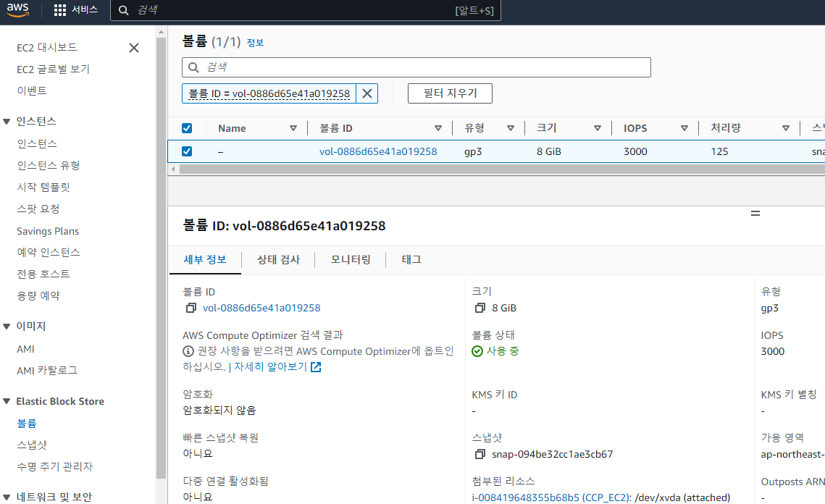The image size is (825, 504).
Task: Open EC2 글로벌 보기 in sidebar
Action: click(53, 70)
